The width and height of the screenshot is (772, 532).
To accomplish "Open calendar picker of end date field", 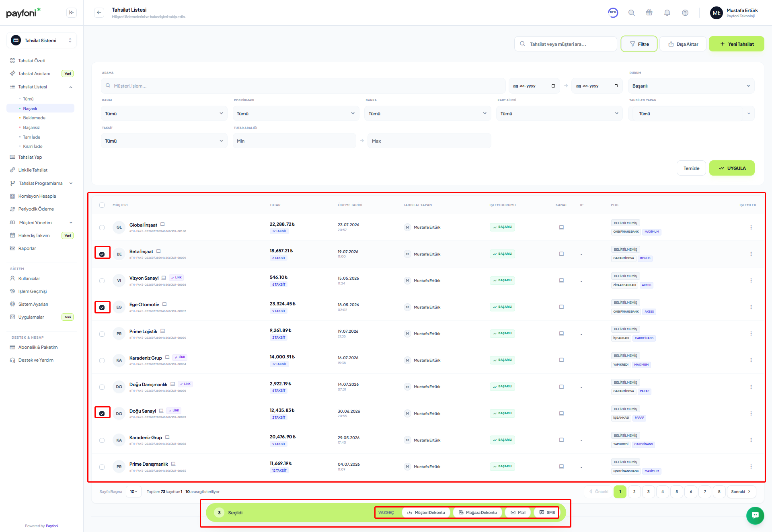I will [616, 86].
